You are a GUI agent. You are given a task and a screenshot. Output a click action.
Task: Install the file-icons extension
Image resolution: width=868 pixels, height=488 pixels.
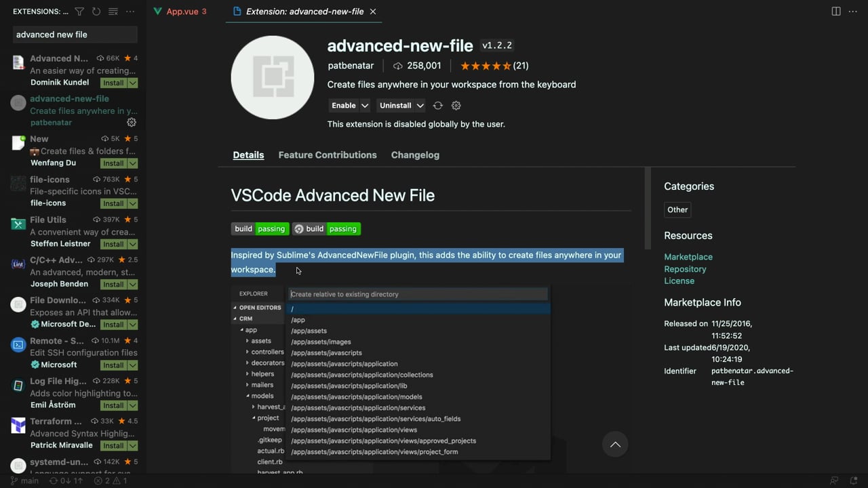click(x=113, y=203)
